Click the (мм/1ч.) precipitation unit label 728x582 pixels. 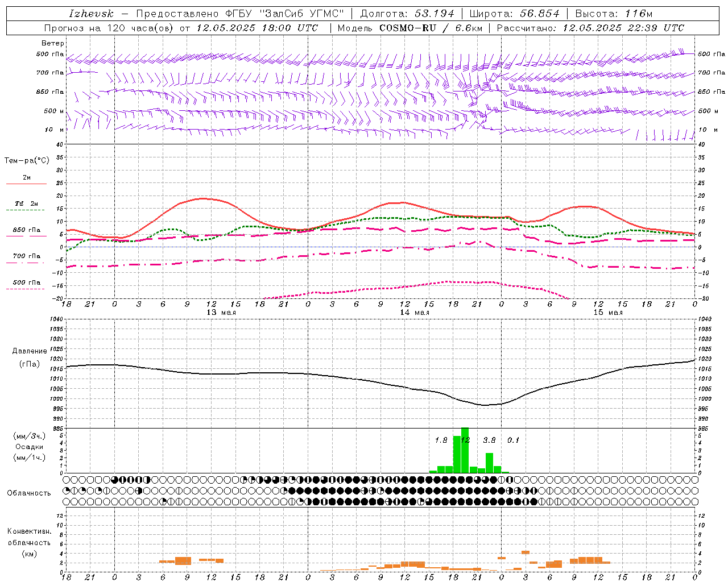tap(29, 457)
